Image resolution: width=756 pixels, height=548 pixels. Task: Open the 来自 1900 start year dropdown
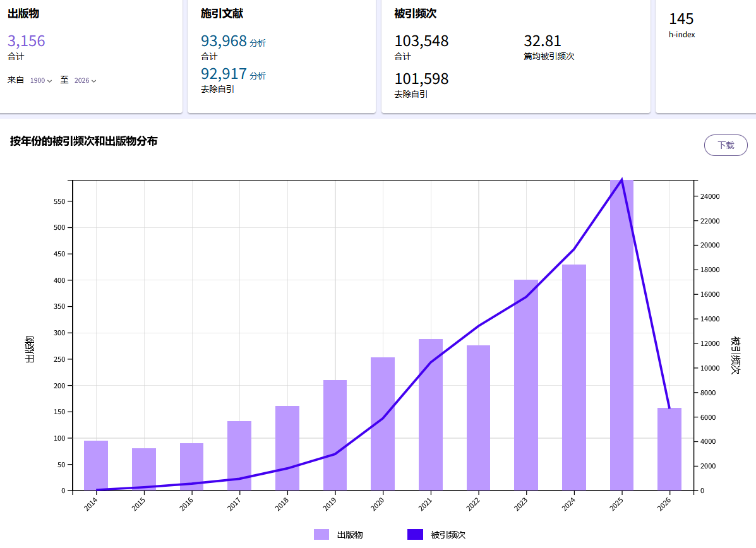[40, 80]
